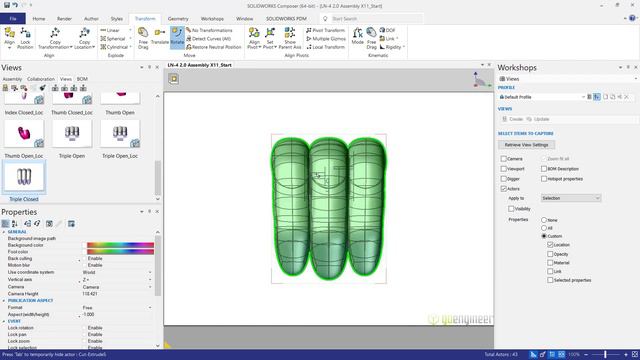The height and width of the screenshot is (360, 640).
Task: Enable the BOM Description checkbox
Action: 544,169
